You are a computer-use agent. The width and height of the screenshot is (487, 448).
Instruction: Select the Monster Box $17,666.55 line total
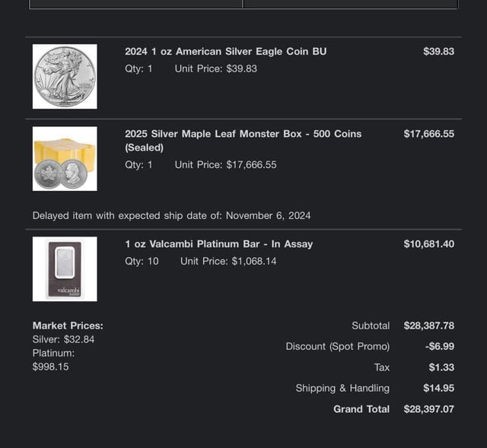(x=428, y=134)
